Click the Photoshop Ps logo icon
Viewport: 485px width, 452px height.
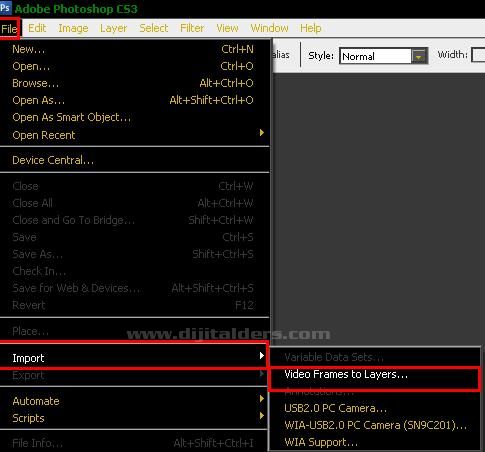tap(6, 7)
